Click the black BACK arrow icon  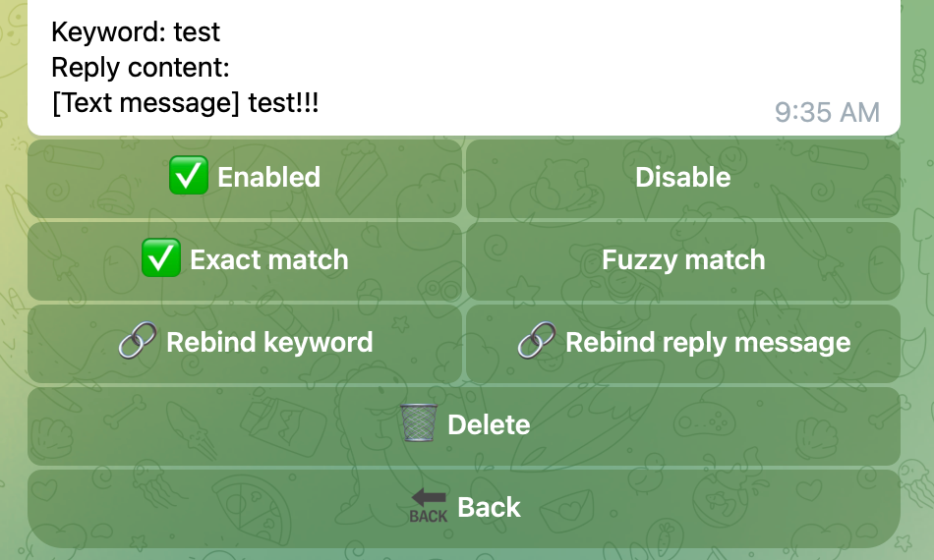click(428, 506)
